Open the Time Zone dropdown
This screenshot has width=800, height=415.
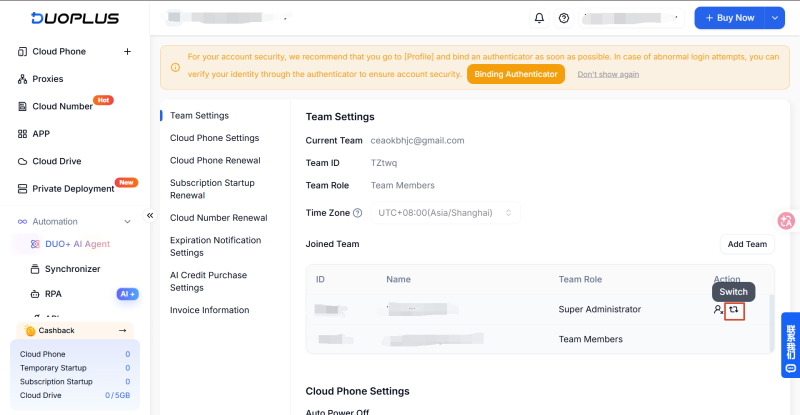pyautogui.click(x=445, y=213)
